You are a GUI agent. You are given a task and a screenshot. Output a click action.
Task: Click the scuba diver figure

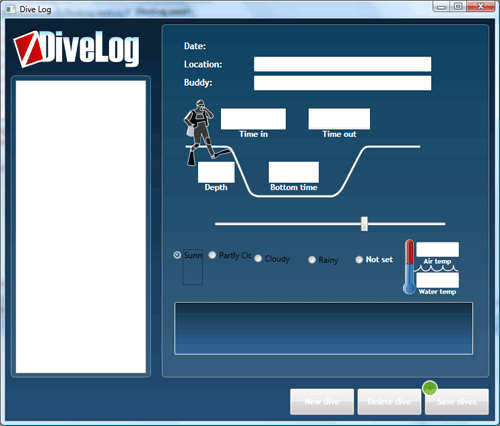click(206, 132)
